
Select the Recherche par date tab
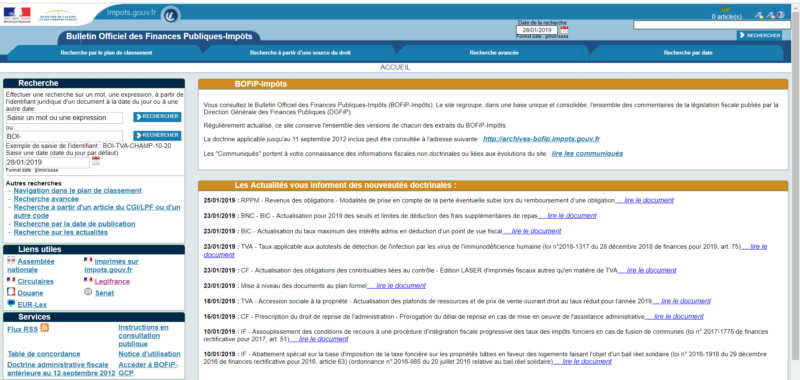coord(688,53)
